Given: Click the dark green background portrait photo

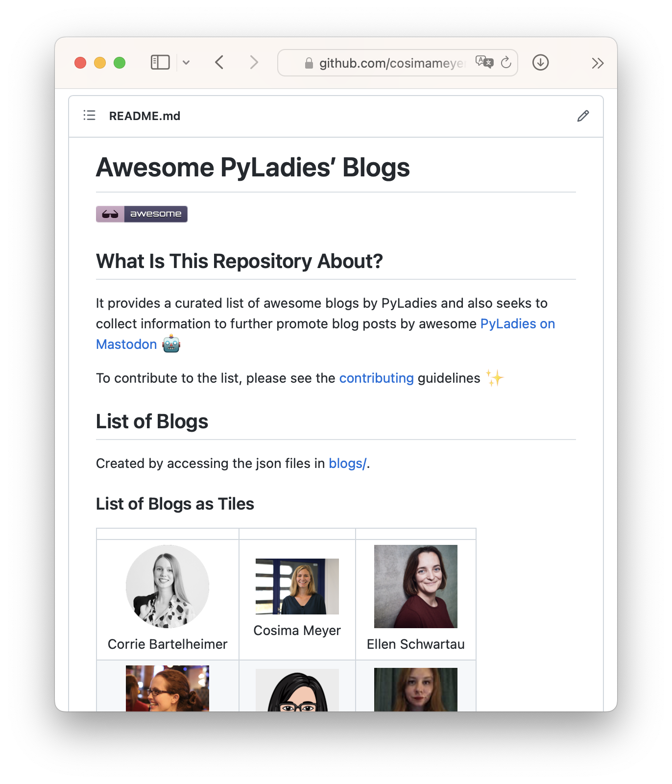Looking at the screenshot, I should (416, 689).
